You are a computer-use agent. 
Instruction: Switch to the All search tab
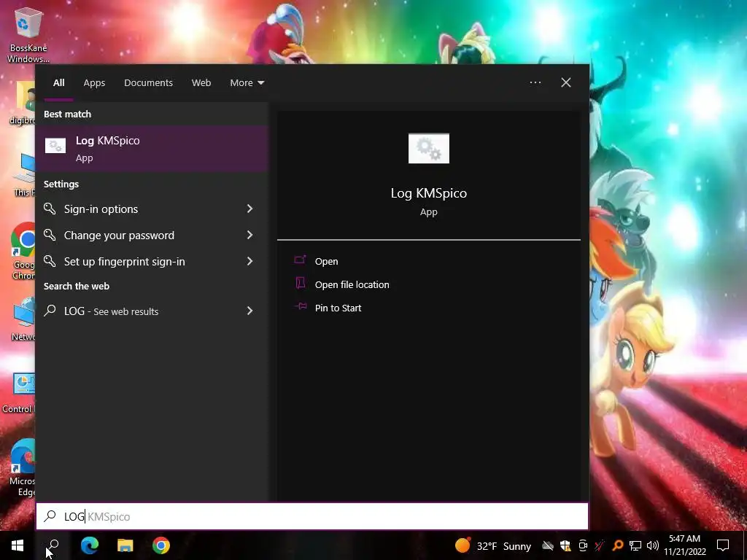(x=58, y=83)
